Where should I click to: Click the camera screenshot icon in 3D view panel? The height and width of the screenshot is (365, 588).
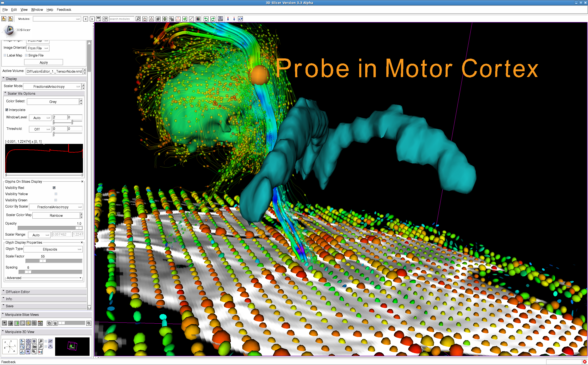pyautogui.click(x=34, y=347)
